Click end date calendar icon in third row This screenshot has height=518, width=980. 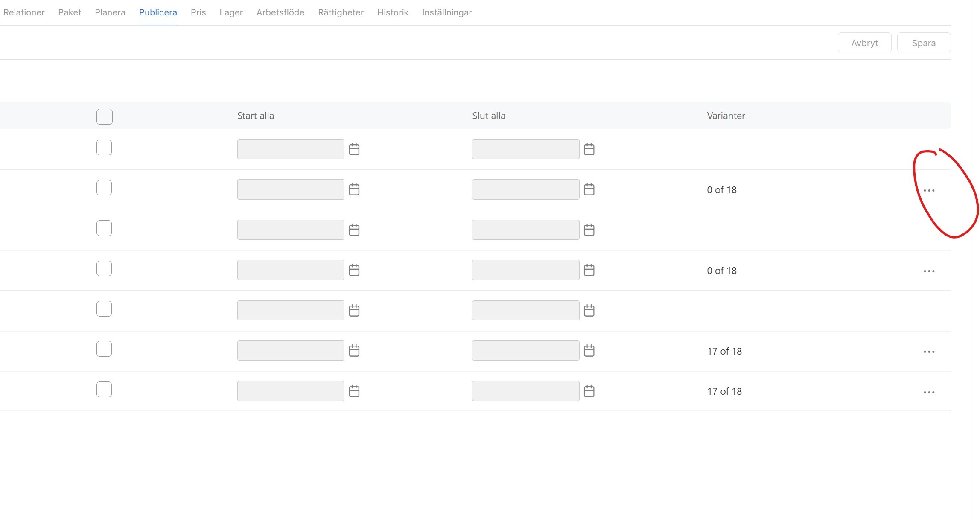coord(589,230)
